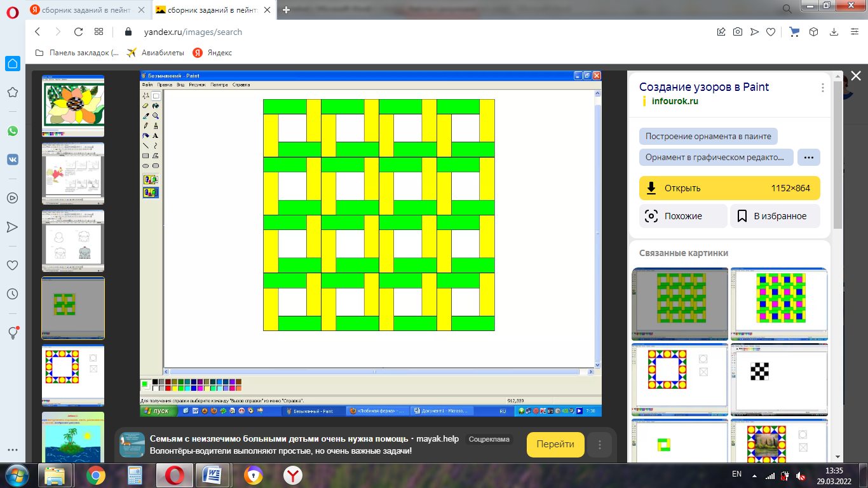Open Speed Dial start page grid icon
Screen dimensions: 868x488
click(x=98, y=32)
